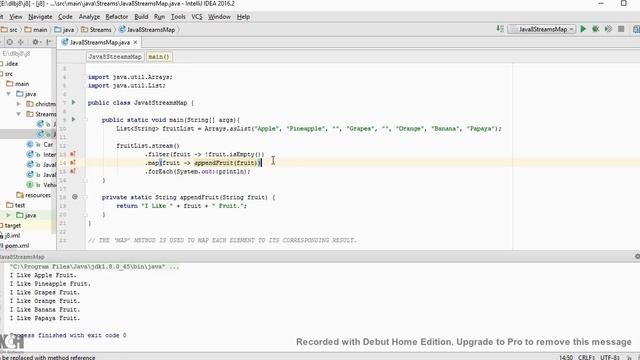Collapse the java folder under main

(x=9, y=94)
